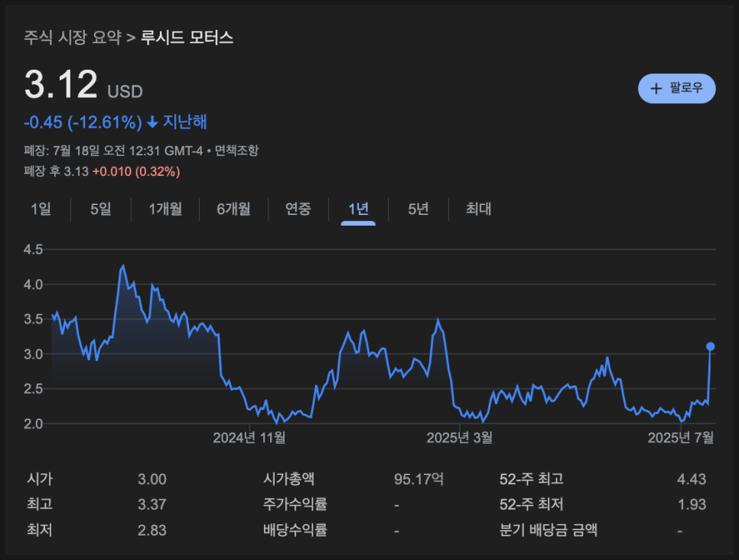This screenshot has width=739, height=560.
Task: Open the 최대 max range tab
Action: 478,208
